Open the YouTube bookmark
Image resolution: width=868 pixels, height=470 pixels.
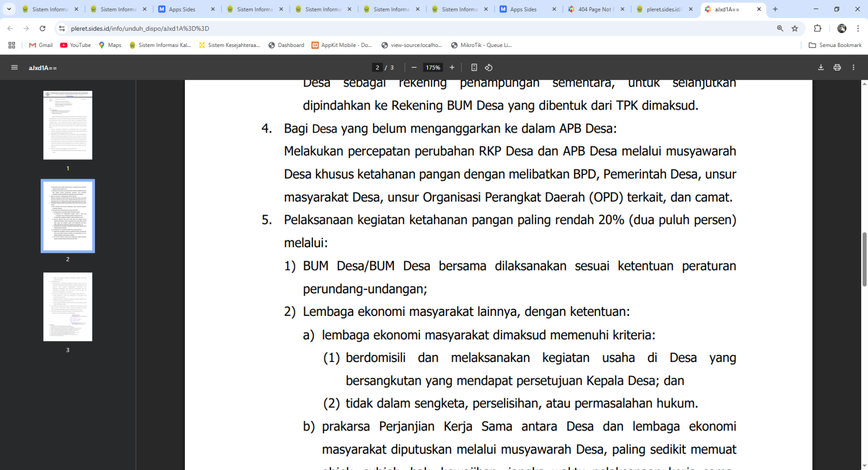[76, 45]
